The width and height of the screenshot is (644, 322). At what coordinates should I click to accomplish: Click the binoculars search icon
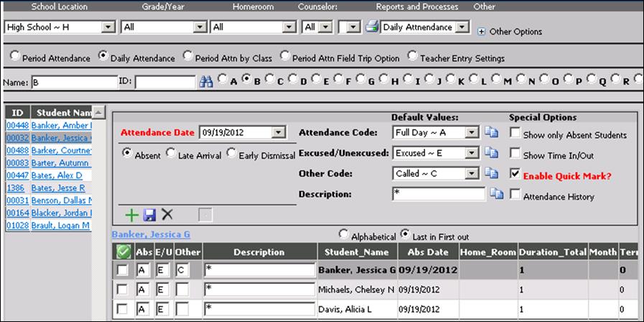tap(207, 82)
